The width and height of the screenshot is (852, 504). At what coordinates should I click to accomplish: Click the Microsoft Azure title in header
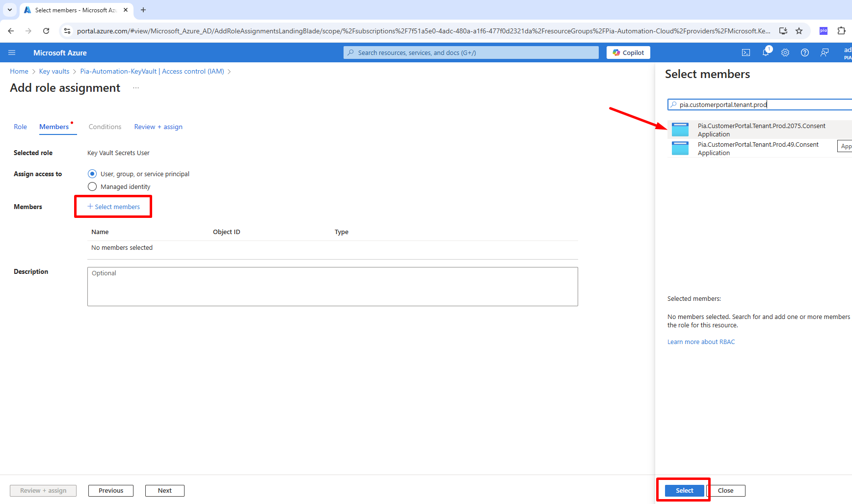click(x=60, y=53)
